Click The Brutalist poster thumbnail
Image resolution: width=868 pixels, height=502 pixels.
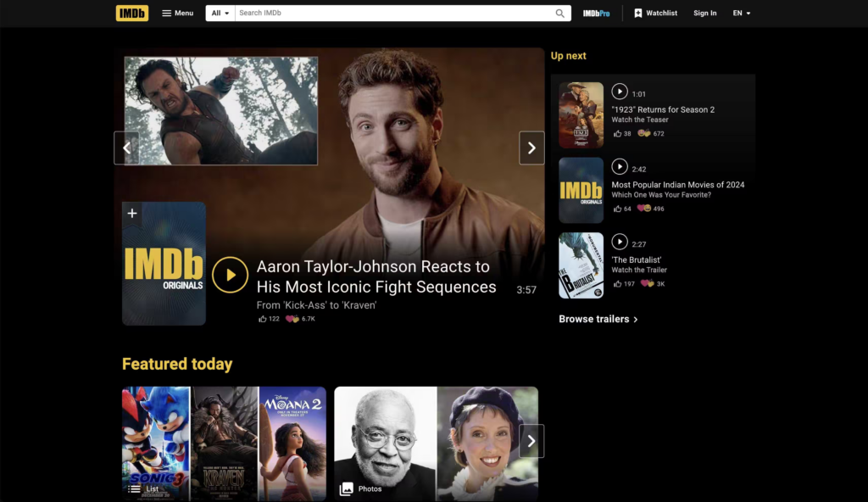click(x=581, y=265)
